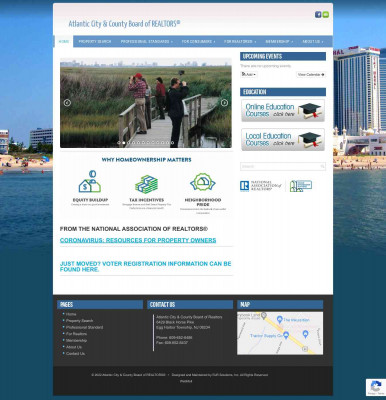Viewport: 386px width, 400px height.
Task: Expand Membership menu
Action: point(279,41)
